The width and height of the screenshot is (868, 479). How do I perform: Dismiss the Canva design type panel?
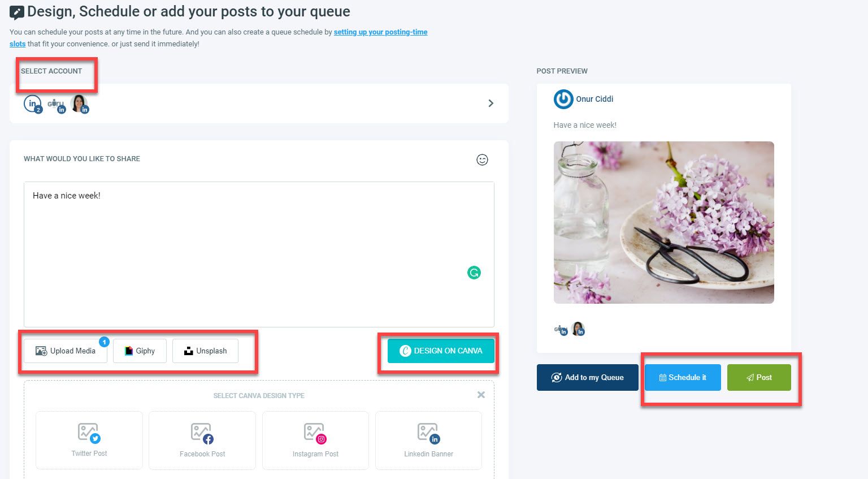pos(481,395)
